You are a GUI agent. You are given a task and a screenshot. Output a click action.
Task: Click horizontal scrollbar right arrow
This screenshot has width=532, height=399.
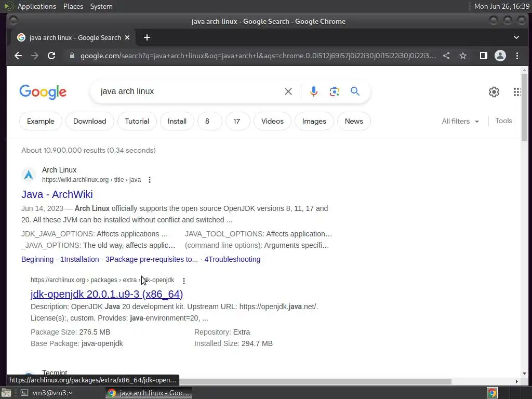[517, 381]
